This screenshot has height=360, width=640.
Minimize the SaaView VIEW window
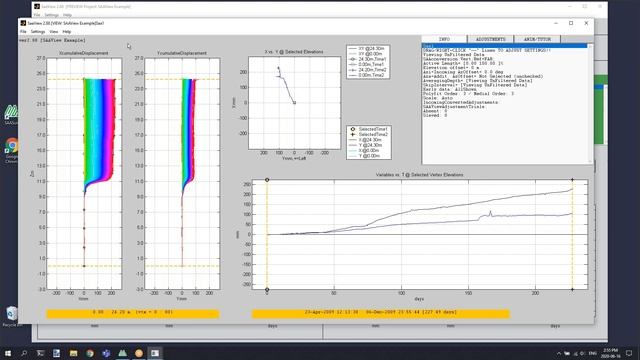point(556,23)
